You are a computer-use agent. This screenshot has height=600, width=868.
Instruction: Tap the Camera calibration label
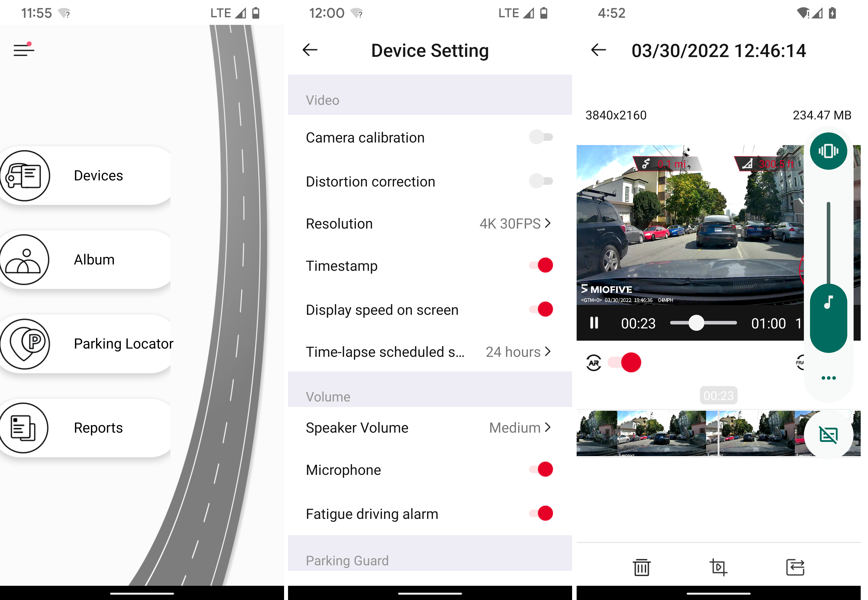tap(365, 138)
